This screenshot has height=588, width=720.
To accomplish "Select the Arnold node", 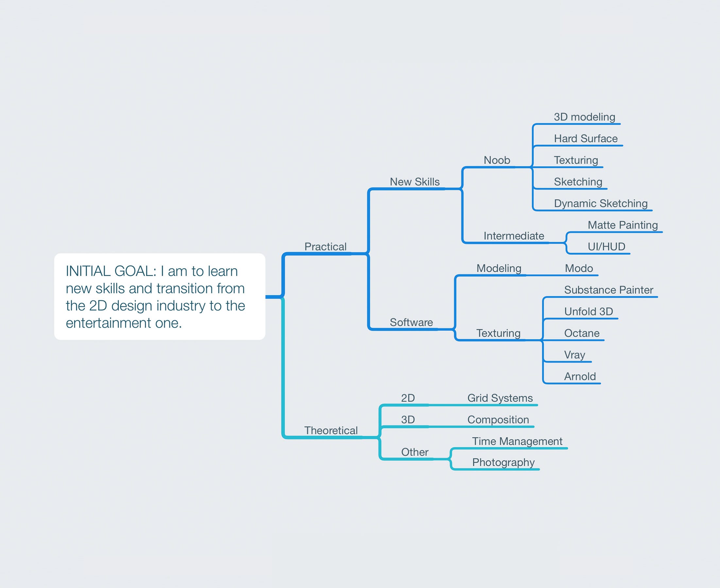I will pyautogui.click(x=580, y=377).
